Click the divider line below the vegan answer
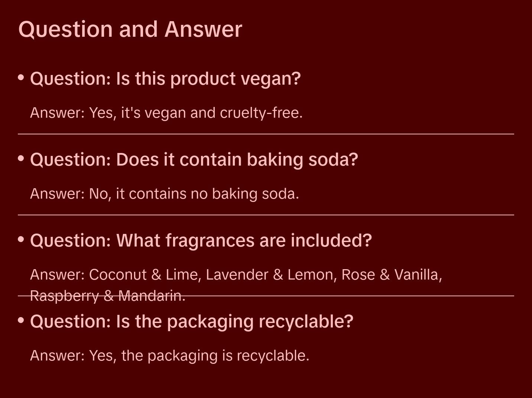This screenshot has width=532, height=398. coord(266,134)
